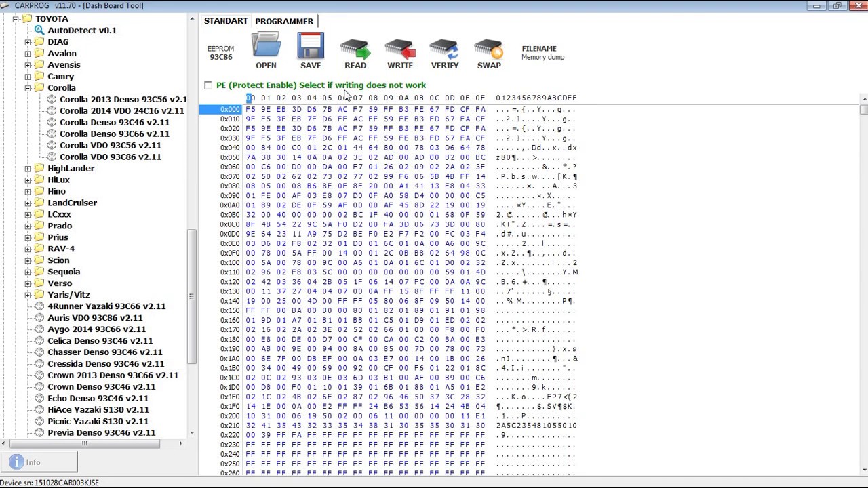
Task: Click the TOYOTA folder icon
Action: coord(27,18)
